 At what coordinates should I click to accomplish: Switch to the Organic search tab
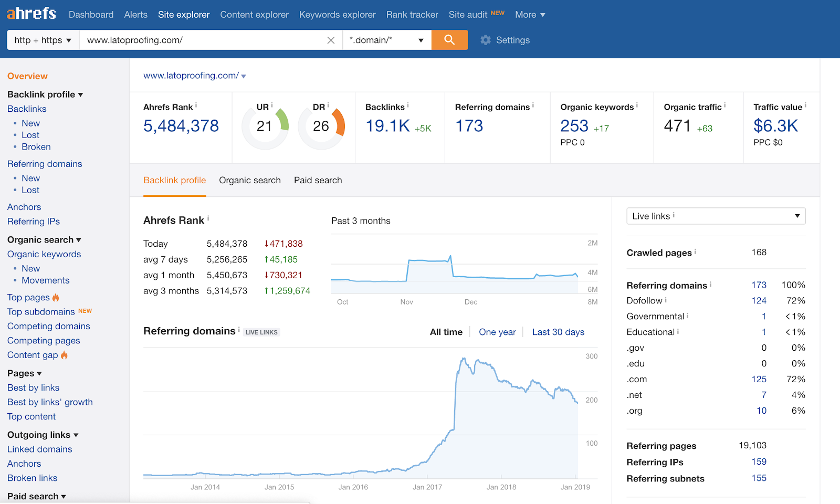250,180
